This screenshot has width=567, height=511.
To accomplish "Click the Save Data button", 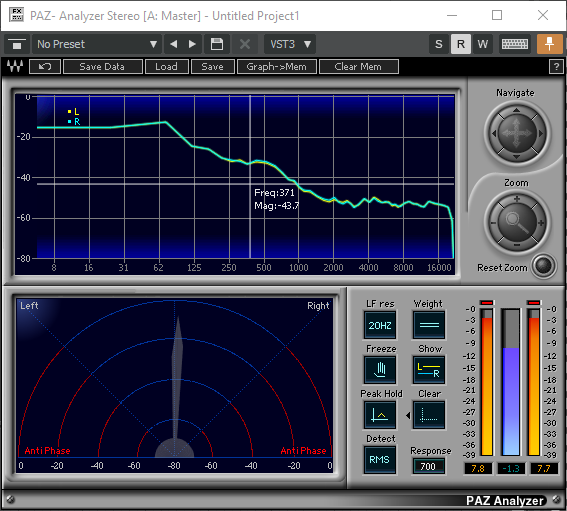I will [103, 67].
